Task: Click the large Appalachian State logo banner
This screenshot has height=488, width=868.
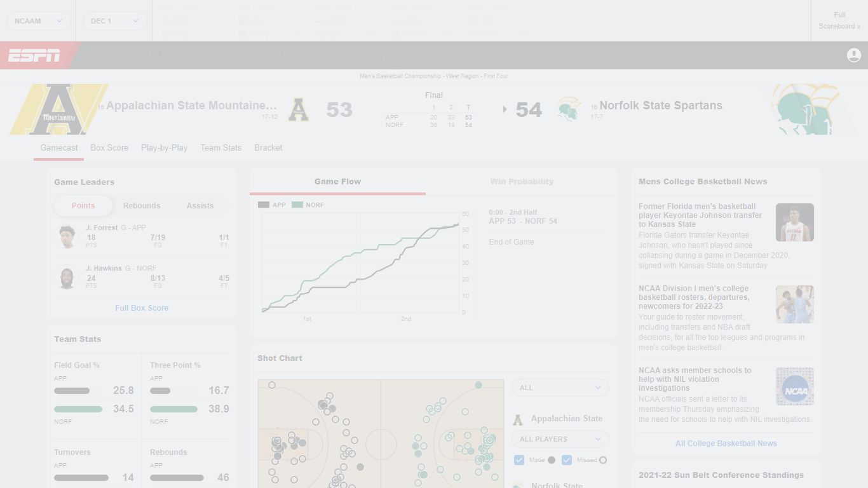Action: (58, 109)
